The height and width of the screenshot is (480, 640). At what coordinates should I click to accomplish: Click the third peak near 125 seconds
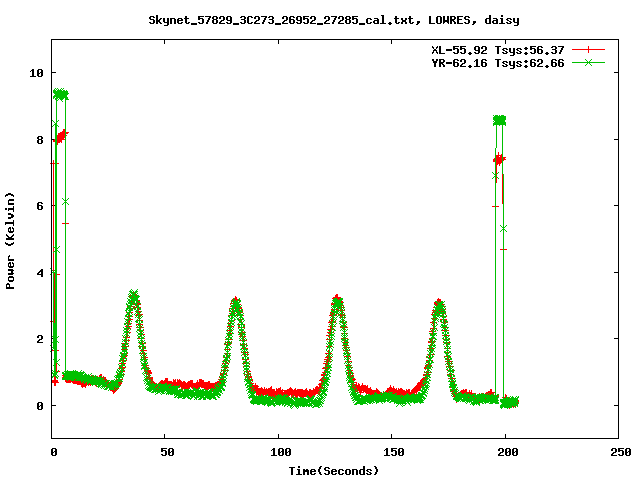click(x=337, y=301)
